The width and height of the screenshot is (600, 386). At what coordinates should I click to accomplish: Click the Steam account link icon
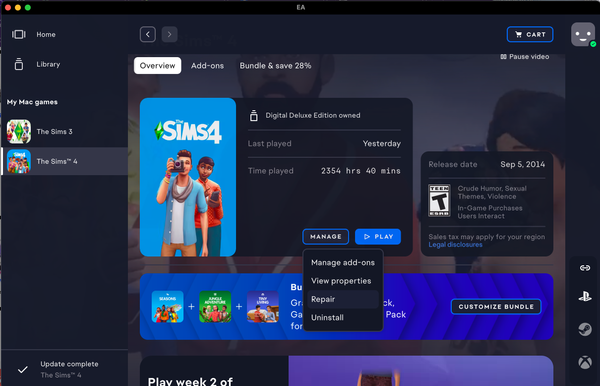tap(585, 329)
